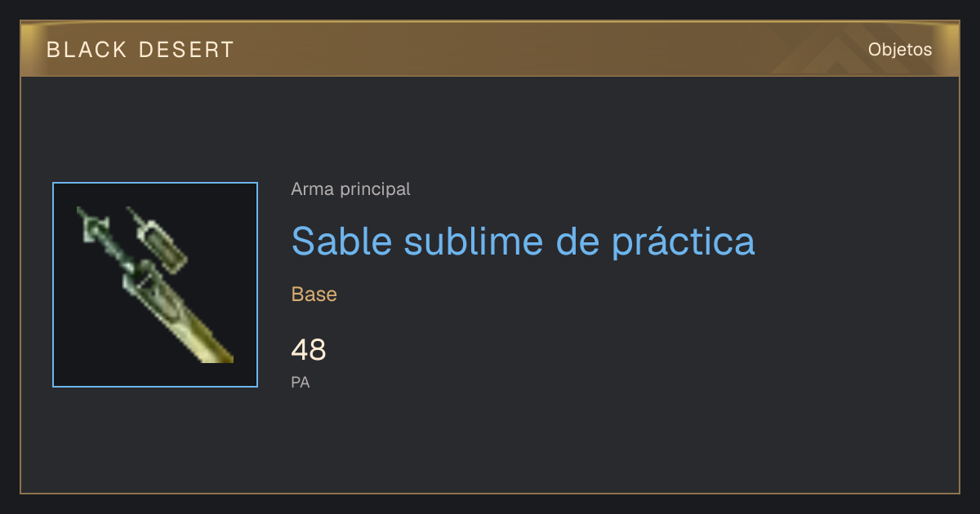Open the Objetos section link

(x=900, y=50)
